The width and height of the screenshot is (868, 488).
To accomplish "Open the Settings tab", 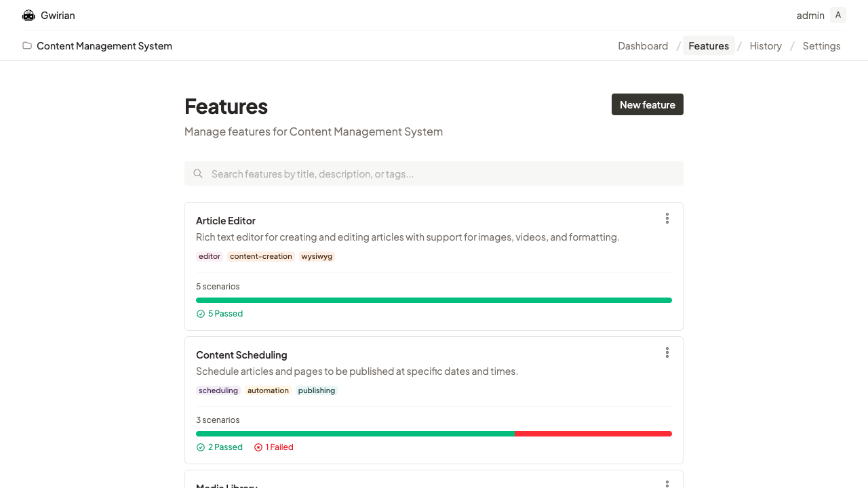I will 821,46.
